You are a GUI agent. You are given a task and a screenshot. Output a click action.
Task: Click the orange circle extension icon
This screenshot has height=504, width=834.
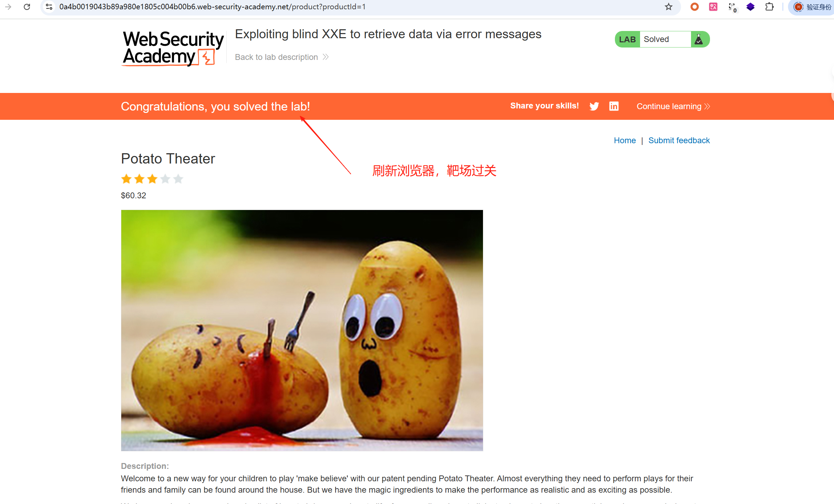(x=694, y=7)
